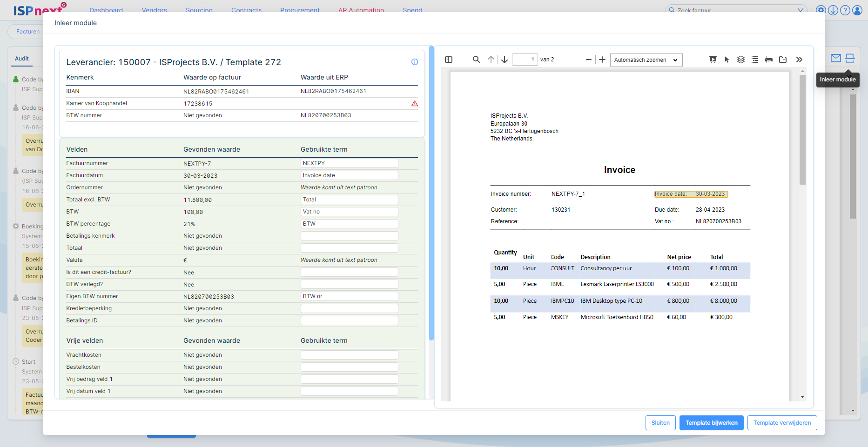Viewport: 868px width, 447px height.
Task: Click the mail envelope icon
Action: (836, 58)
